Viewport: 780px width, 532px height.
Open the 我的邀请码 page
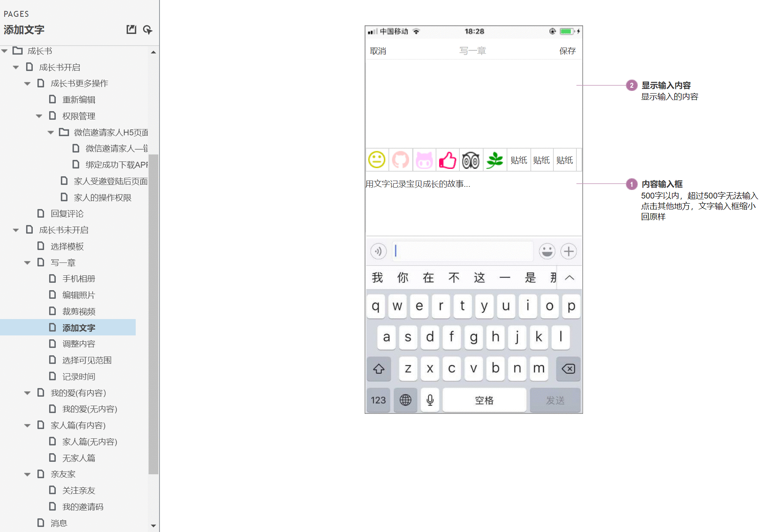point(83,507)
